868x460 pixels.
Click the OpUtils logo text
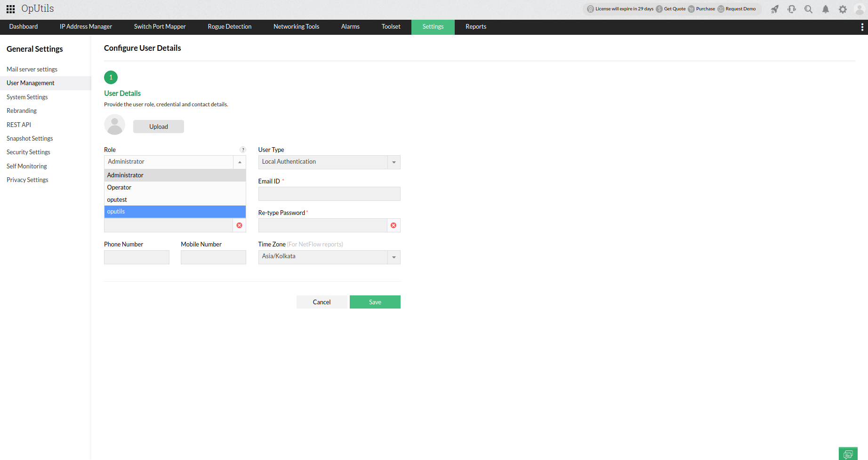tap(38, 9)
